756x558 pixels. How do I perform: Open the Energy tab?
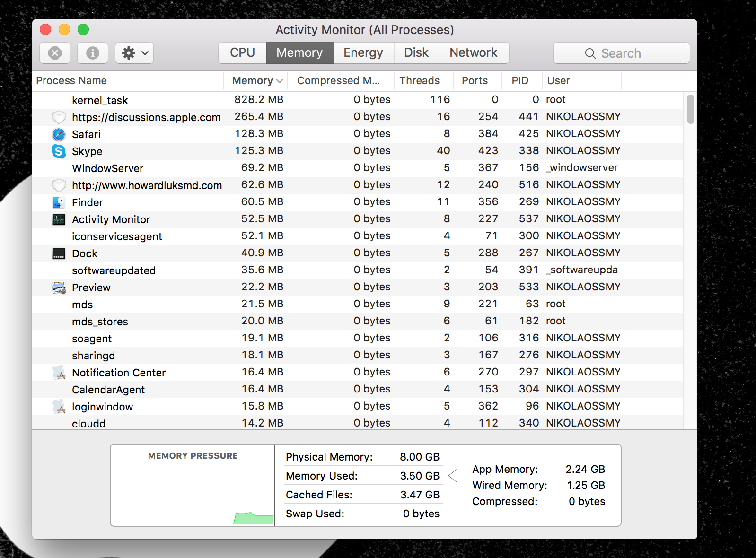click(364, 53)
